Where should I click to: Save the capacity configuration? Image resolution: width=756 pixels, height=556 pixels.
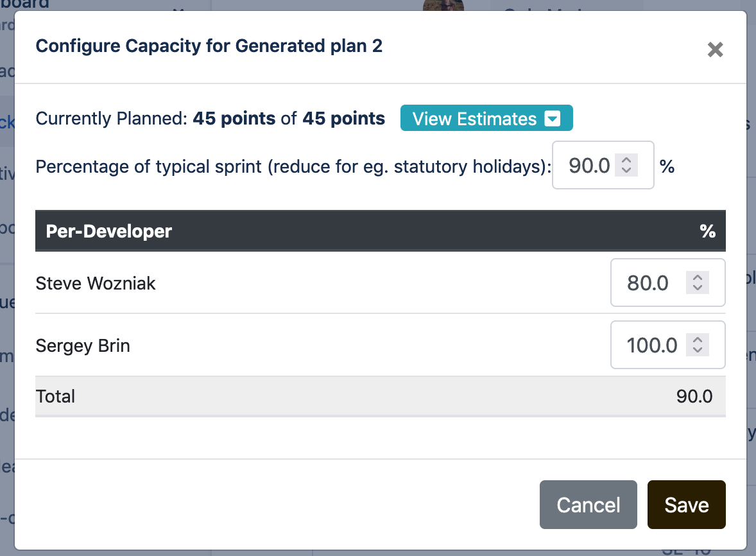pos(686,505)
